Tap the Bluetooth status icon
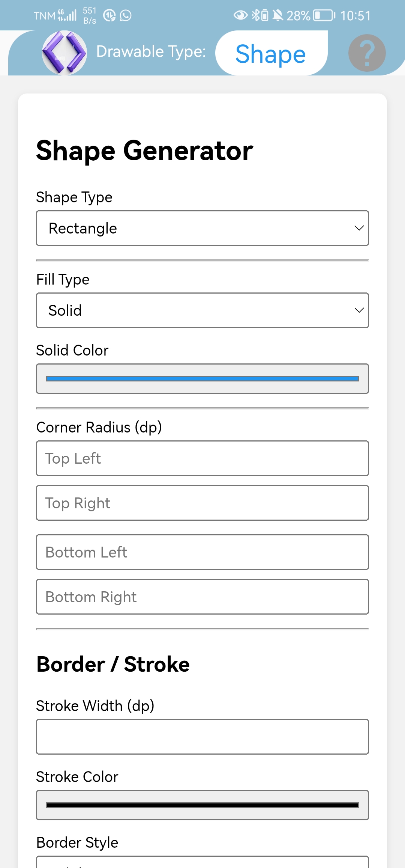This screenshot has width=405, height=868. tap(256, 15)
